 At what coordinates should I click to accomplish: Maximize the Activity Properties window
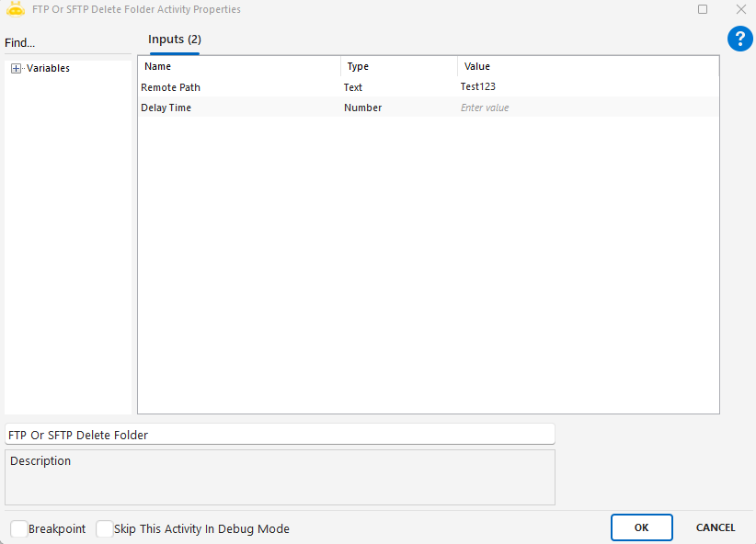[703, 9]
